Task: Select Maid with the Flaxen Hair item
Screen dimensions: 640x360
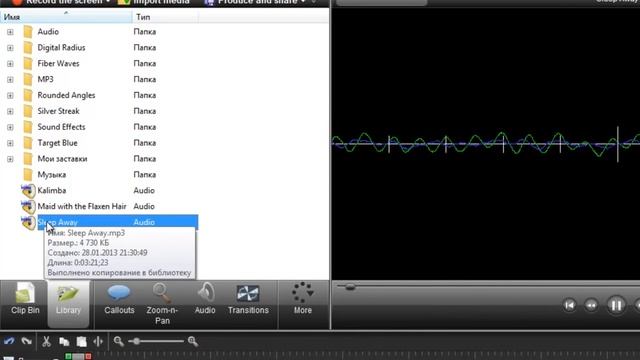Action: (82, 207)
